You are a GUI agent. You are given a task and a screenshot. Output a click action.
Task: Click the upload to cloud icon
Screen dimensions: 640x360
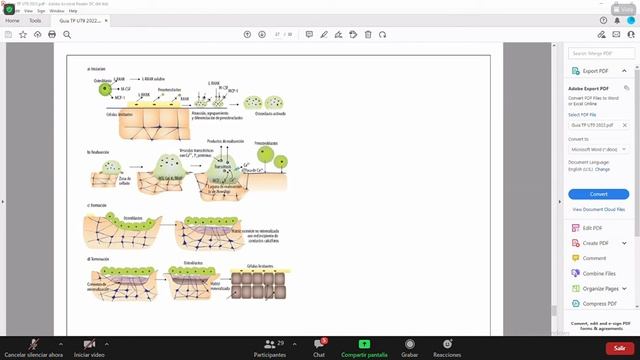[38, 35]
